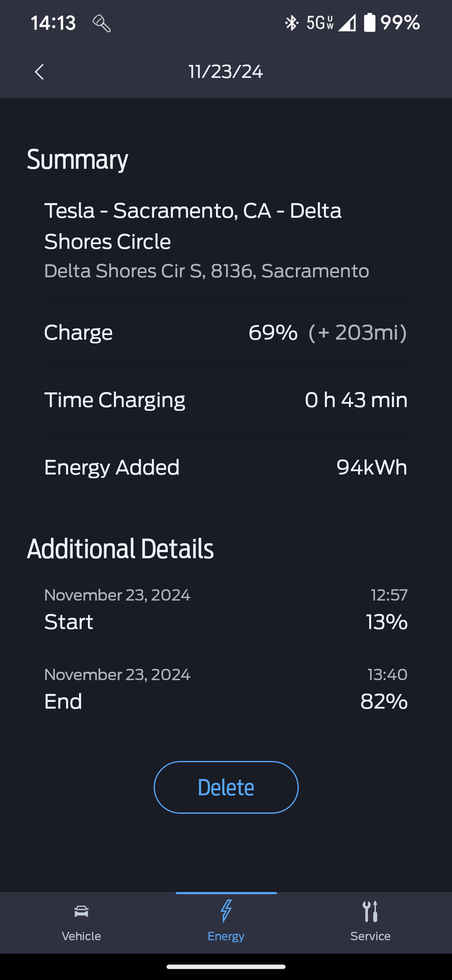
Task: Tap the 11/23/24 date title
Action: click(x=226, y=72)
